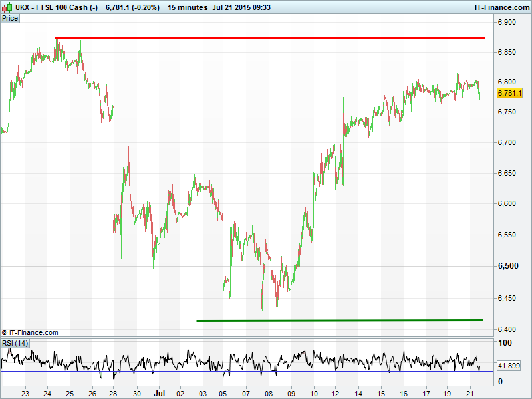Open the IT-Finance.com link at top right
This screenshot has width=532, height=399.
(x=501, y=7)
